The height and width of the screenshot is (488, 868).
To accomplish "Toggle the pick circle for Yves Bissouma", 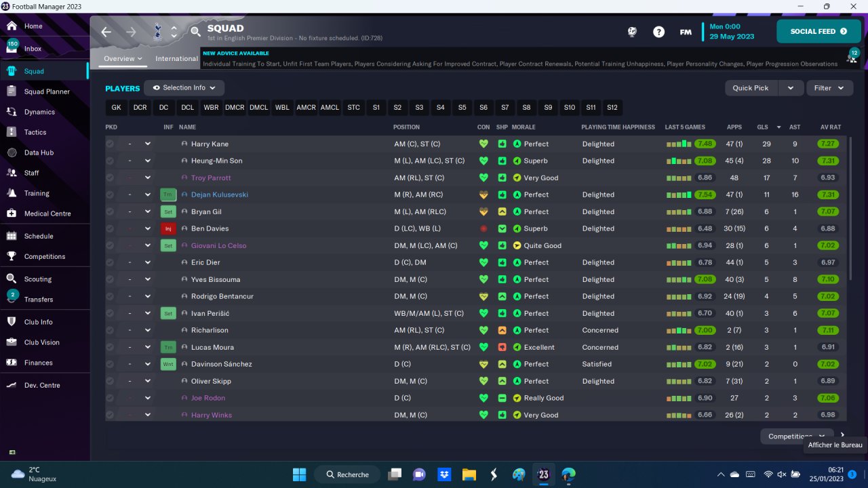I will [110, 279].
